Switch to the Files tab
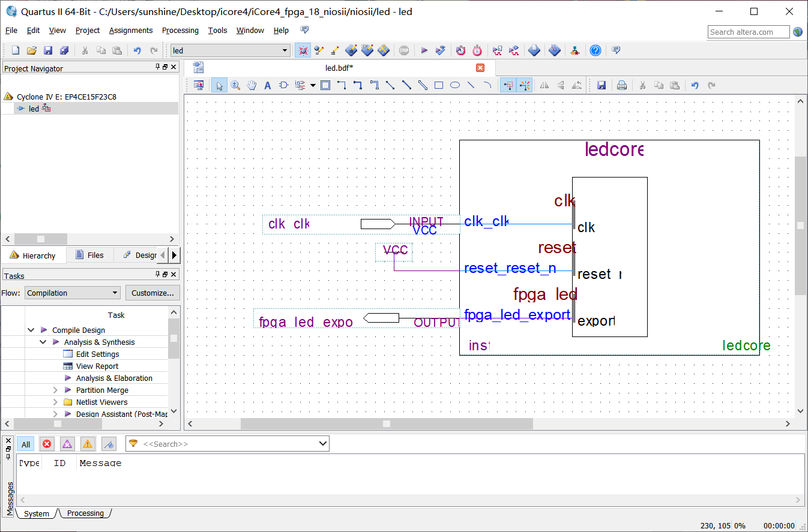Viewport: 808px width, 532px height. [x=89, y=255]
